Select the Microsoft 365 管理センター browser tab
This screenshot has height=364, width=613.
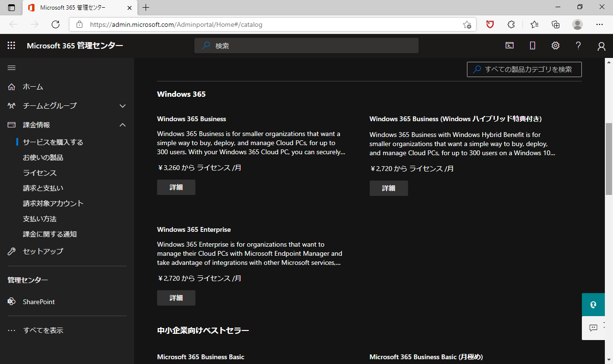coord(79,8)
